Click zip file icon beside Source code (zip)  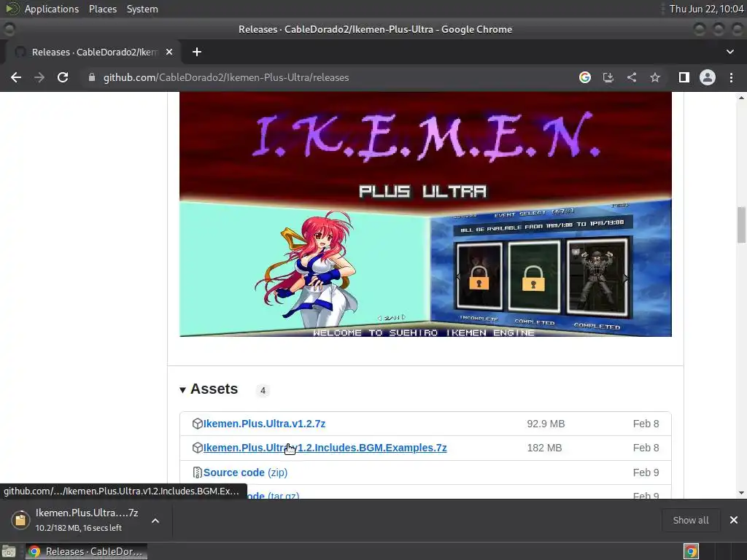(197, 472)
